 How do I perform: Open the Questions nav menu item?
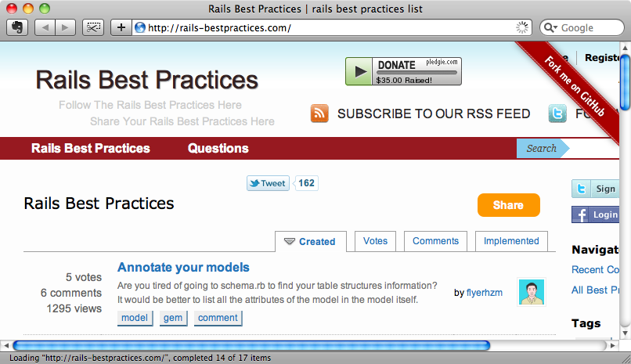[x=218, y=149]
